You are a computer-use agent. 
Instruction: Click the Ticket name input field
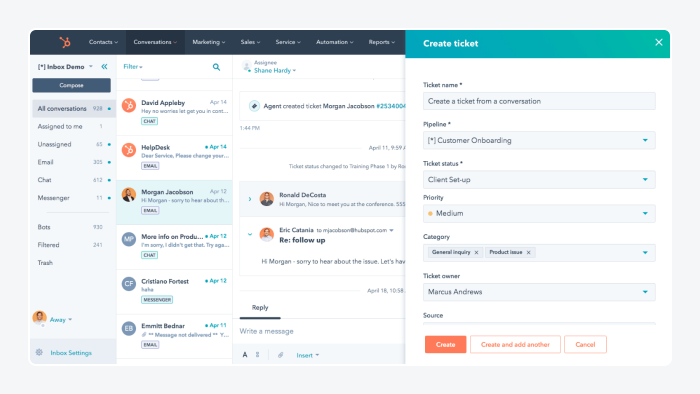pyautogui.click(x=539, y=101)
